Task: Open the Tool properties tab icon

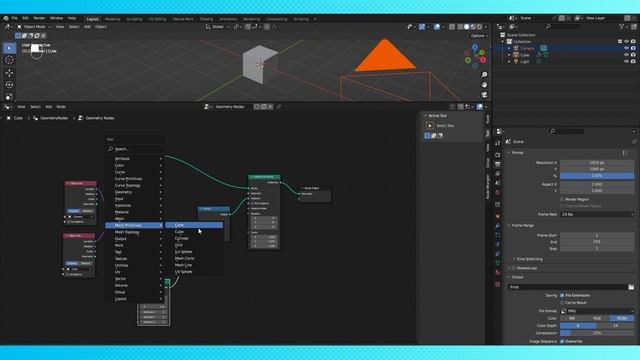Action: tap(498, 144)
